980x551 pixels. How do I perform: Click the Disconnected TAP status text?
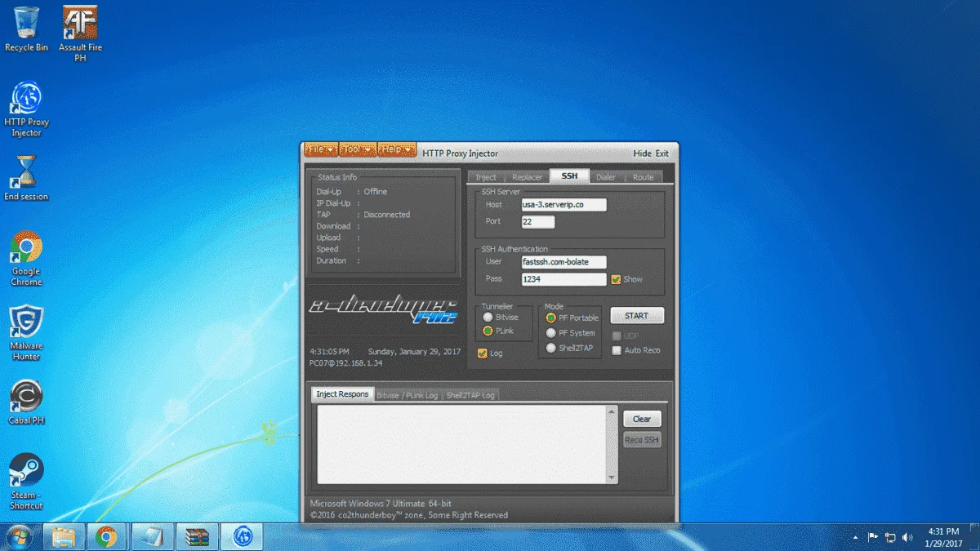(x=387, y=215)
